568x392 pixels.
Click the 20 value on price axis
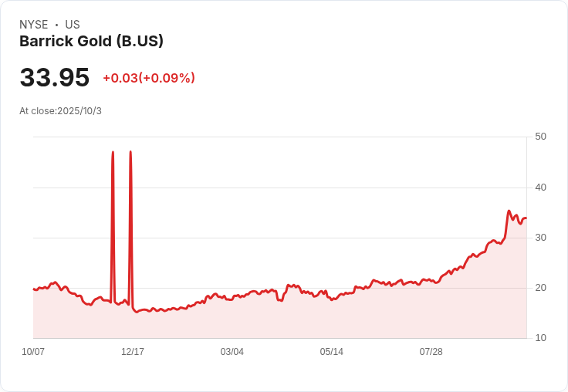pyautogui.click(x=540, y=288)
